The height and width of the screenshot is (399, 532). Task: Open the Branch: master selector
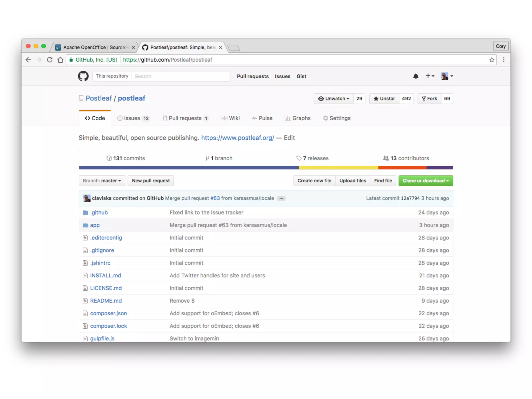[102, 181]
